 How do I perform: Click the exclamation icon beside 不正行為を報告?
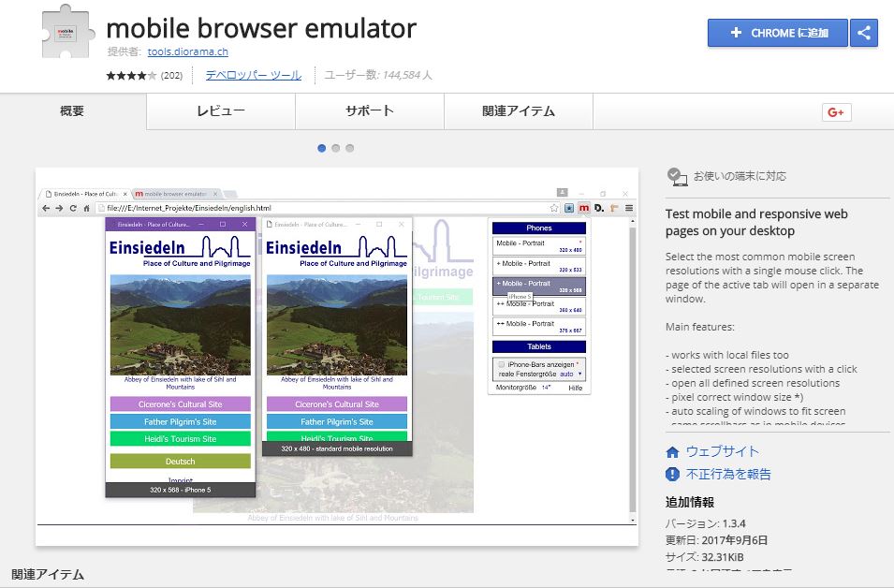click(672, 474)
